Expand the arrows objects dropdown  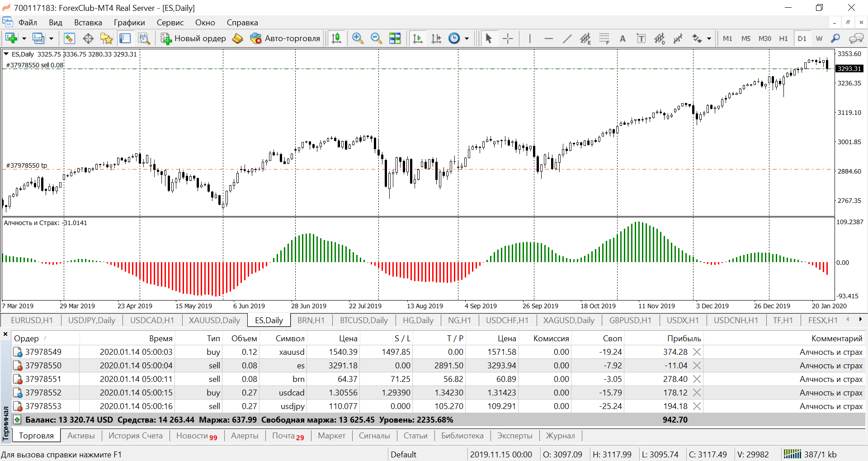pyautogui.click(x=709, y=38)
